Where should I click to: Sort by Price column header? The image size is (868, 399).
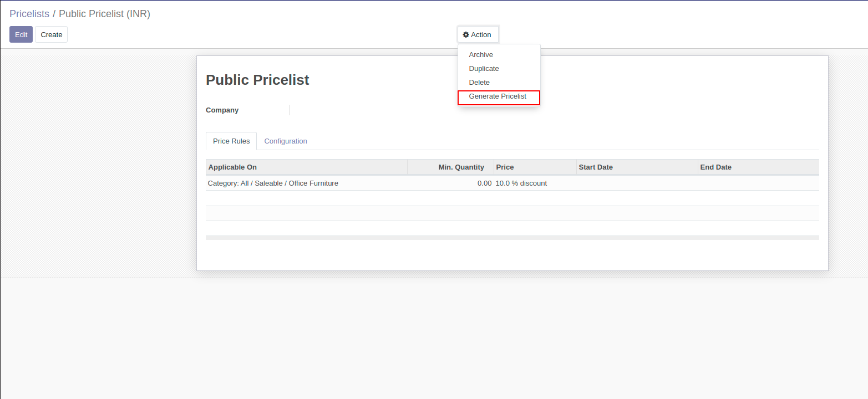pyautogui.click(x=535, y=167)
